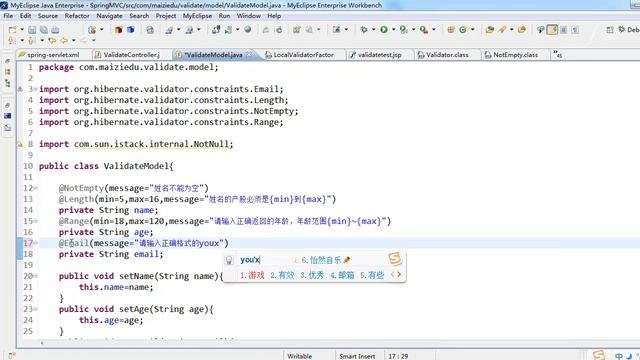Switch to validatetest.jsp tab

[376, 55]
